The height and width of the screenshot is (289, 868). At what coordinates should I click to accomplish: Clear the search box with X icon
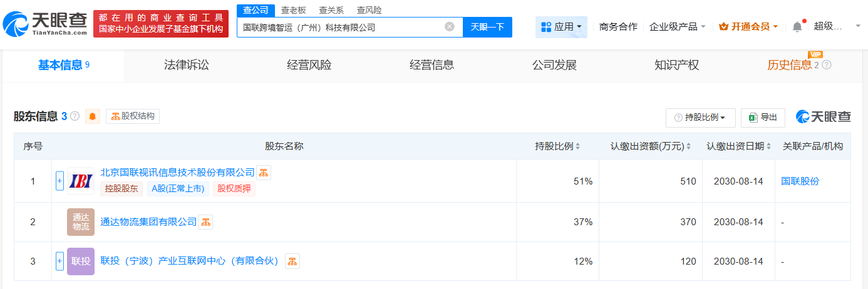pos(450,27)
